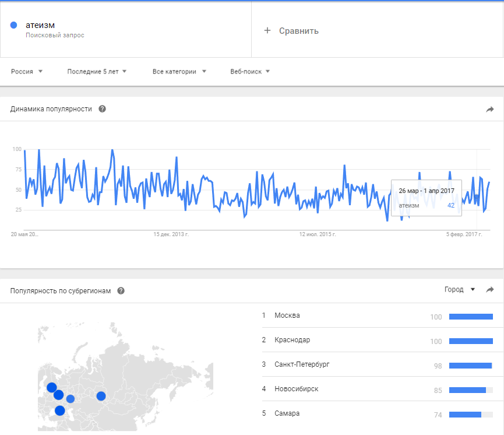Click the easternmost blue dot on the map
This screenshot has height=435, width=504.
point(101,396)
